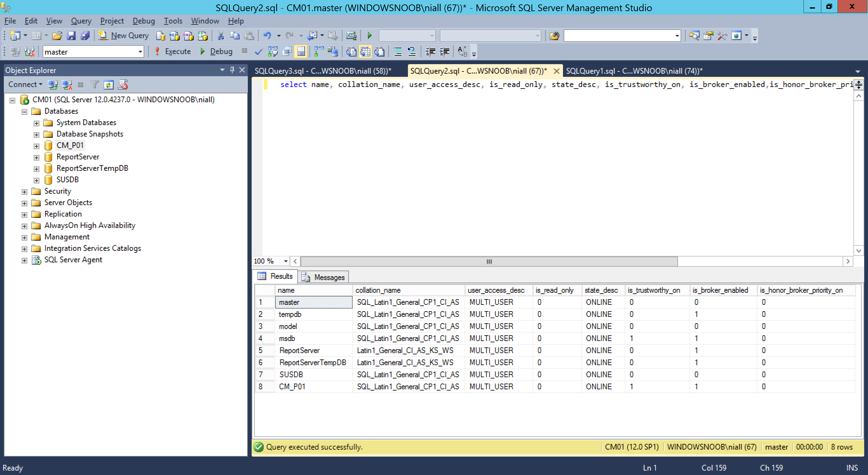868x475 pixels.
Task: Display Estimated Execution Plan icon
Action: point(273,51)
